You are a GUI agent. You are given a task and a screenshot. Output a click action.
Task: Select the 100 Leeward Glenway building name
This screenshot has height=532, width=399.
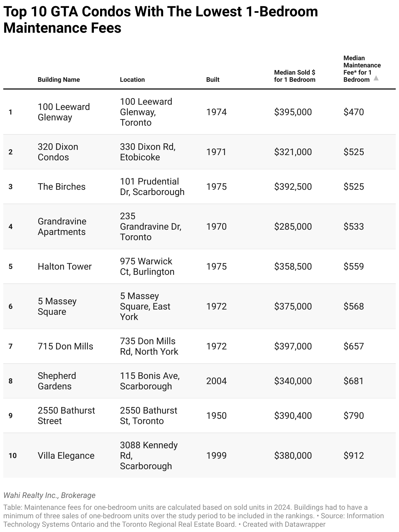coord(64,112)
